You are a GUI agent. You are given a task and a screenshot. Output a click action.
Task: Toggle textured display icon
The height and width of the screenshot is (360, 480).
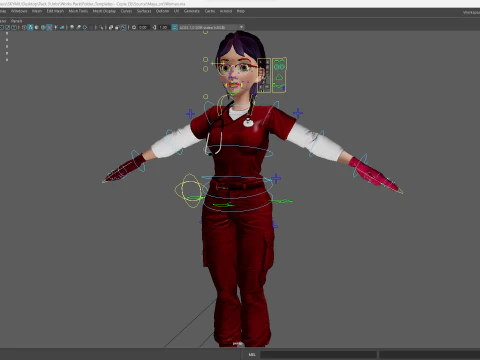coord(49,27)
